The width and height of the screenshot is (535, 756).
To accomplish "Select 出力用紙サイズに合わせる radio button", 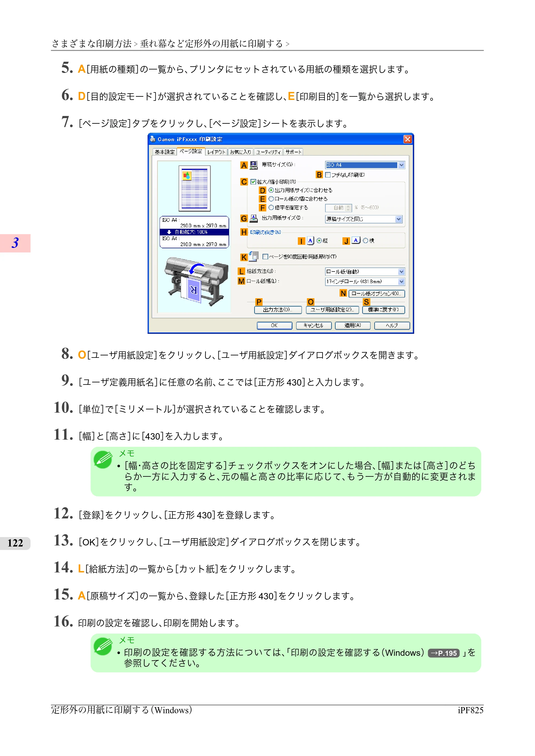I will [x=271, y=190].
